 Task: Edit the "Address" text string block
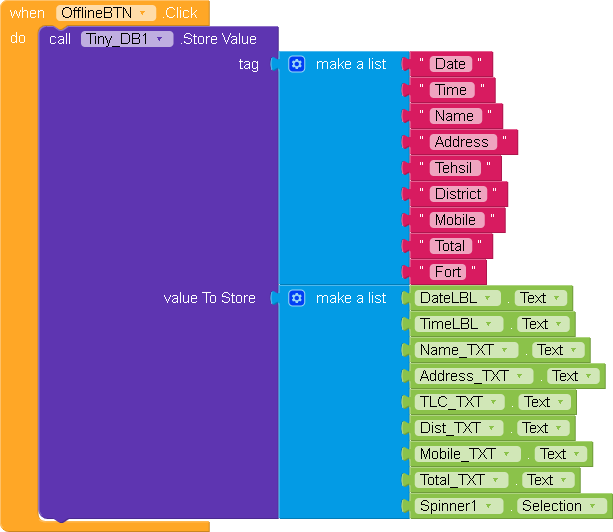pos(461,142)
